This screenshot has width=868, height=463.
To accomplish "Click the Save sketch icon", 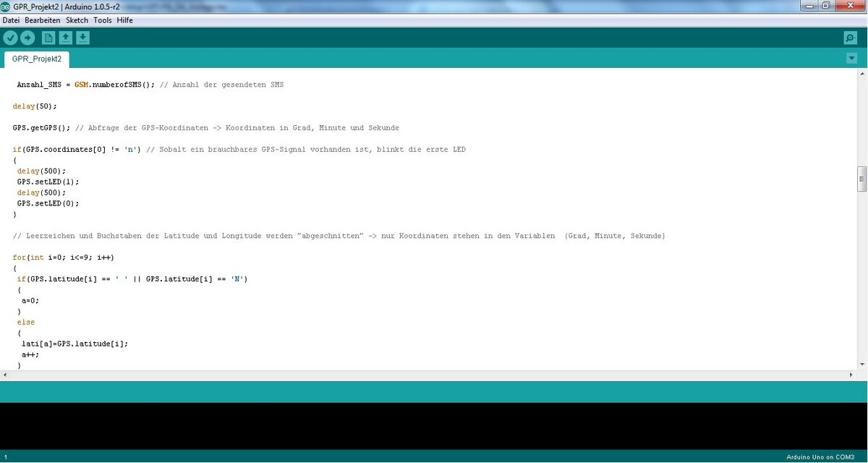I will click(83, 38).
